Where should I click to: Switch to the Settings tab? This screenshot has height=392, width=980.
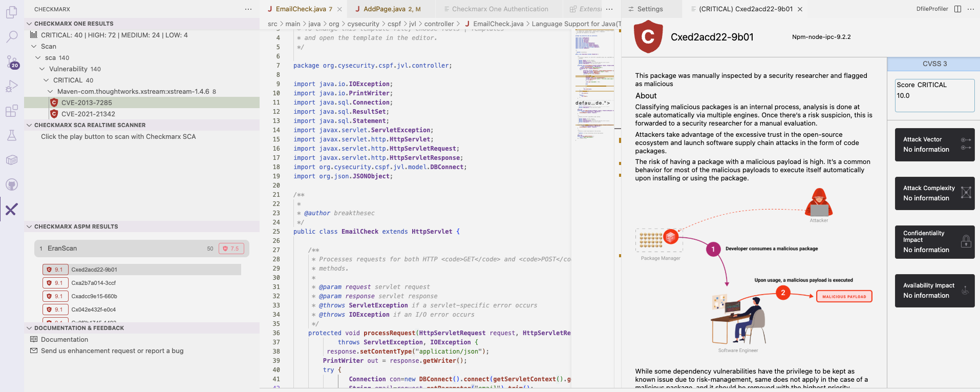[650, 9]
